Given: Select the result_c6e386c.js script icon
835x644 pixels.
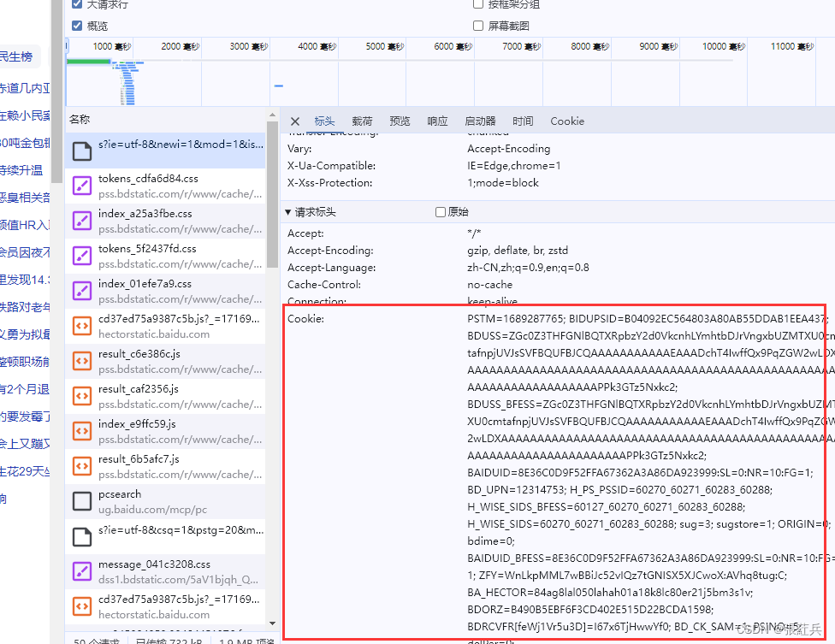Looking at the screenshot, I should (x=80, y=359).
